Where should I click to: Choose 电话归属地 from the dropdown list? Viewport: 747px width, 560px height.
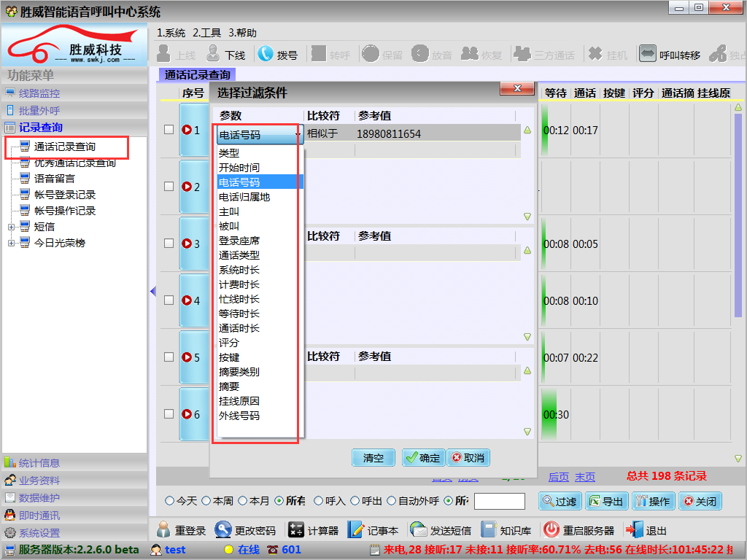244,197
